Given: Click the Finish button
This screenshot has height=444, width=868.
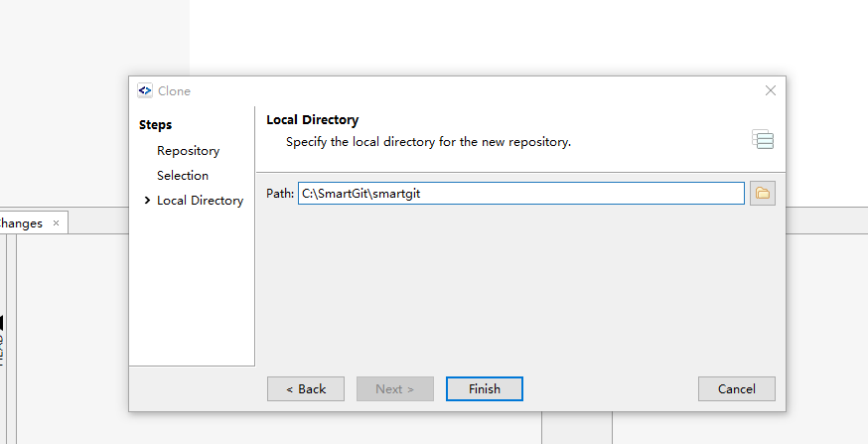Looking at the screenshot, I should pos(485,388).
